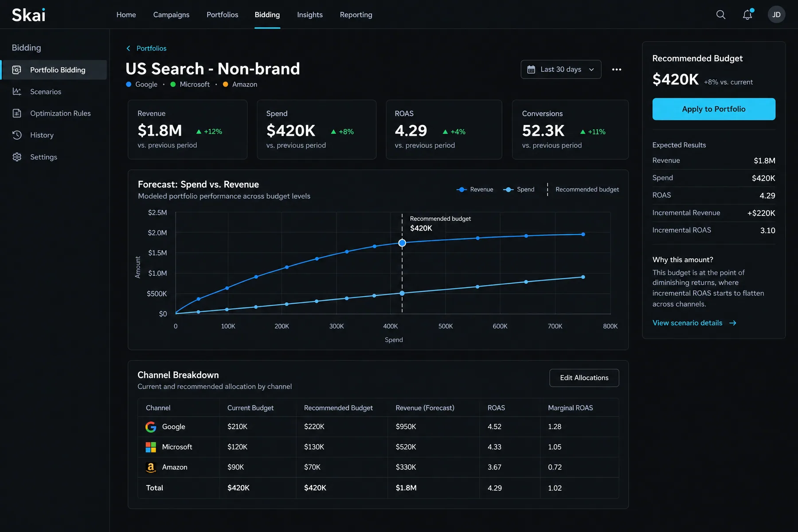The height and width of the screenshot is (532, 798).
Task: Click the Total row label
Action: coord(154,488)
